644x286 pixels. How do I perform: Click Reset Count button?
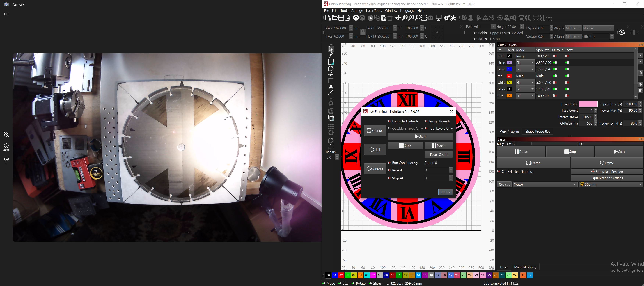(x=439, y=154)
